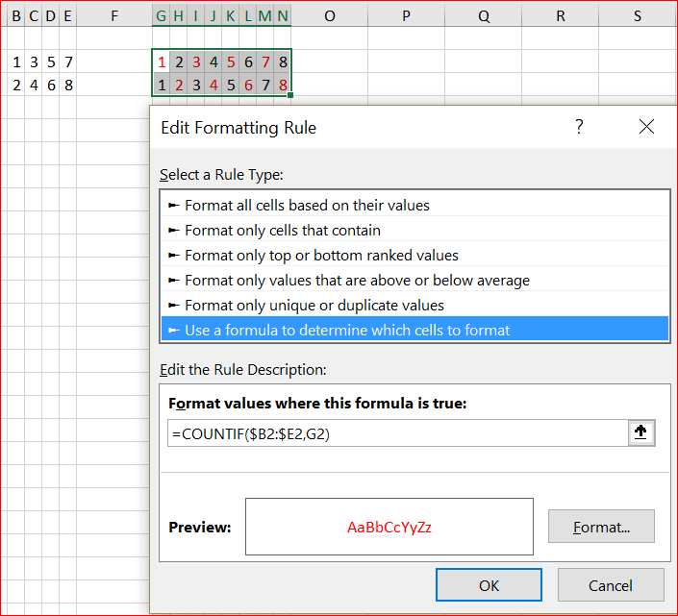The height and width of the screenshot is (616, 678).
Task: Select column O header
Action: pos(330,15)
